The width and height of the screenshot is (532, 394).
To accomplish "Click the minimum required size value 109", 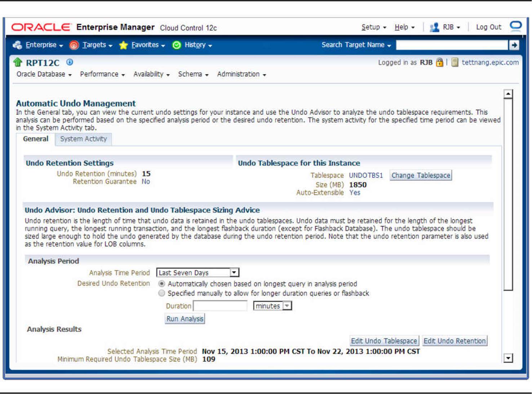I will pos(209,359).
